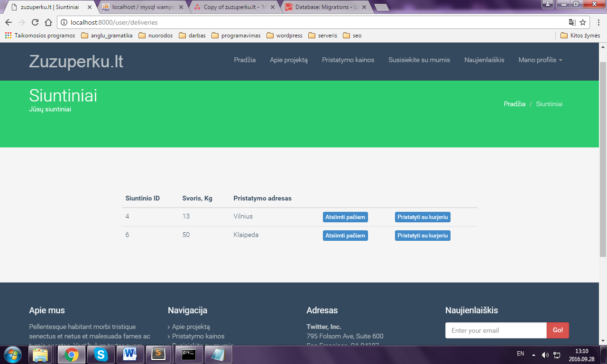Click the back navigation arrow
The image size is (607, 364).
point(9,22)
